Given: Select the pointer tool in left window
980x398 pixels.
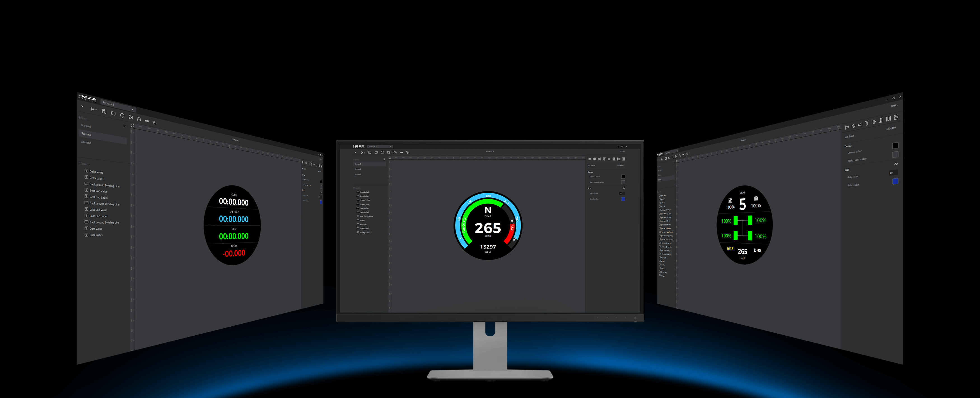Looking at the screenshot, I should click(92, 109).
